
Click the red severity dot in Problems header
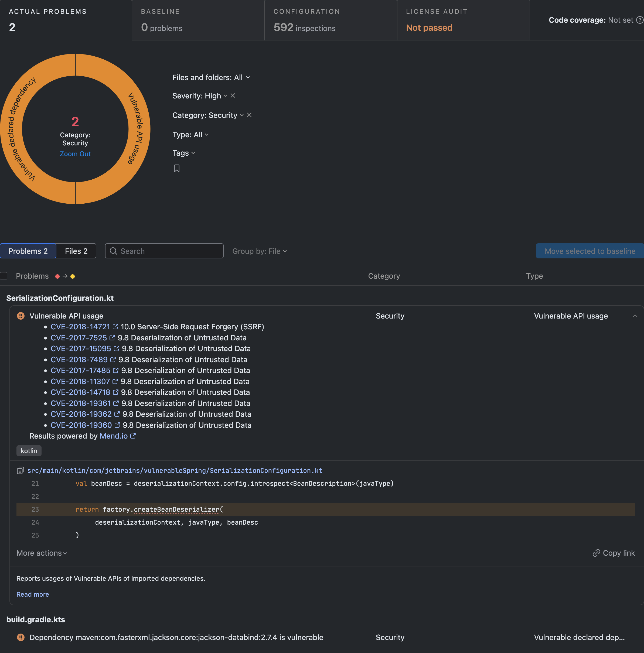[57, 276]
